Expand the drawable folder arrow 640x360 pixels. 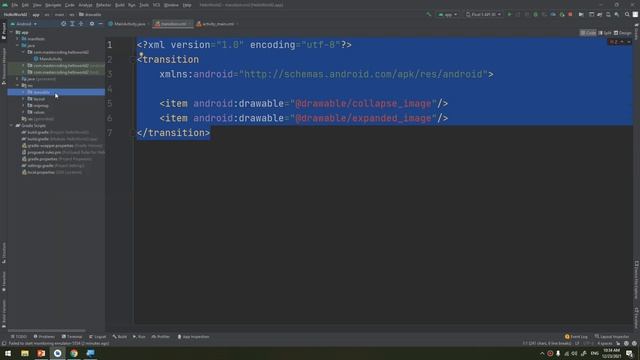tap(23, 92)
